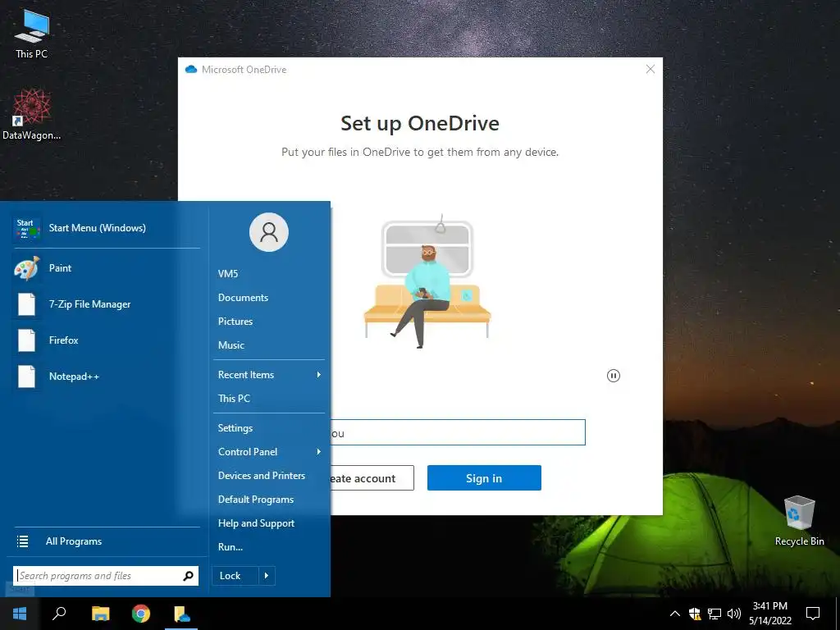Click the Lock button
This screenshot has height=630, width=840.
(x=235, y=576)
